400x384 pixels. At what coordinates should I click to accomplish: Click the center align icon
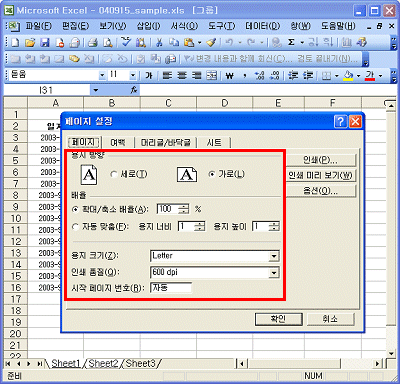[x=182, y=76]
